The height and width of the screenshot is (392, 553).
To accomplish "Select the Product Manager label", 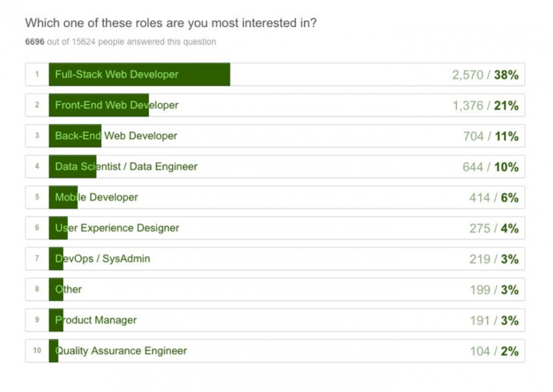I will coord(95,320).
